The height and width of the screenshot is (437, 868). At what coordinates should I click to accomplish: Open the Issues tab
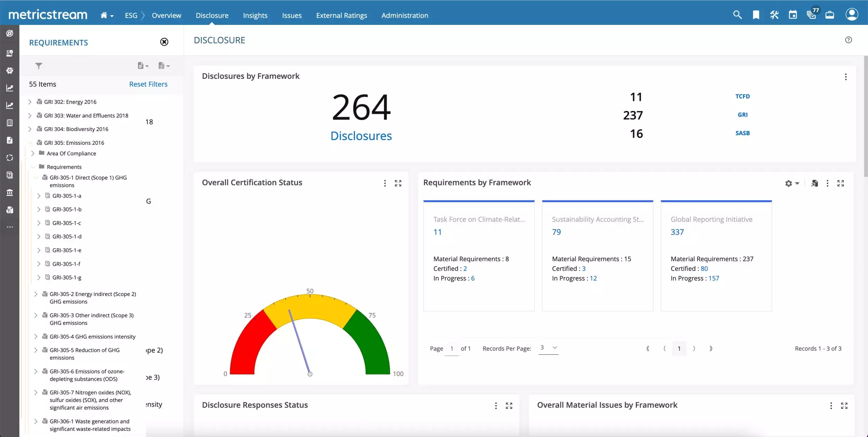292,15
